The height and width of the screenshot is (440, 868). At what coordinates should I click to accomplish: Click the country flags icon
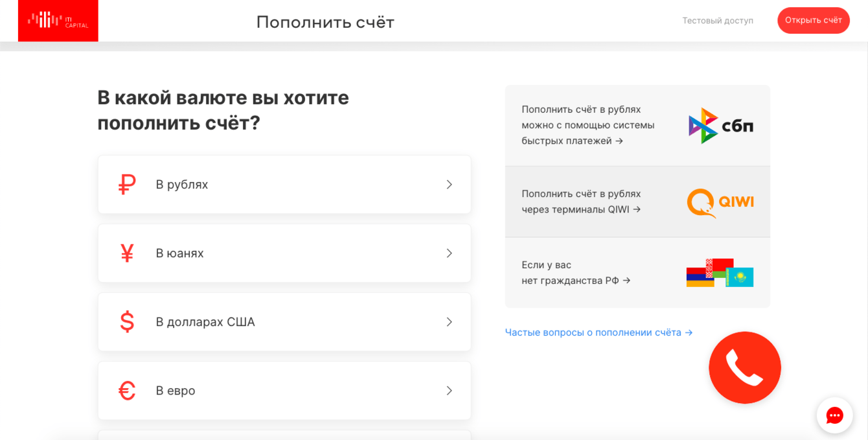[x=720, y=273]
